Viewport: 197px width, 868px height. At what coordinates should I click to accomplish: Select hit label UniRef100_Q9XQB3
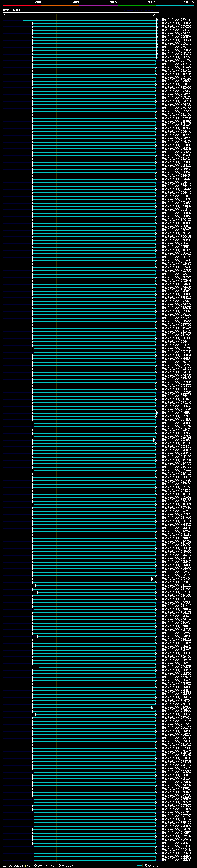tap(176, 440)
